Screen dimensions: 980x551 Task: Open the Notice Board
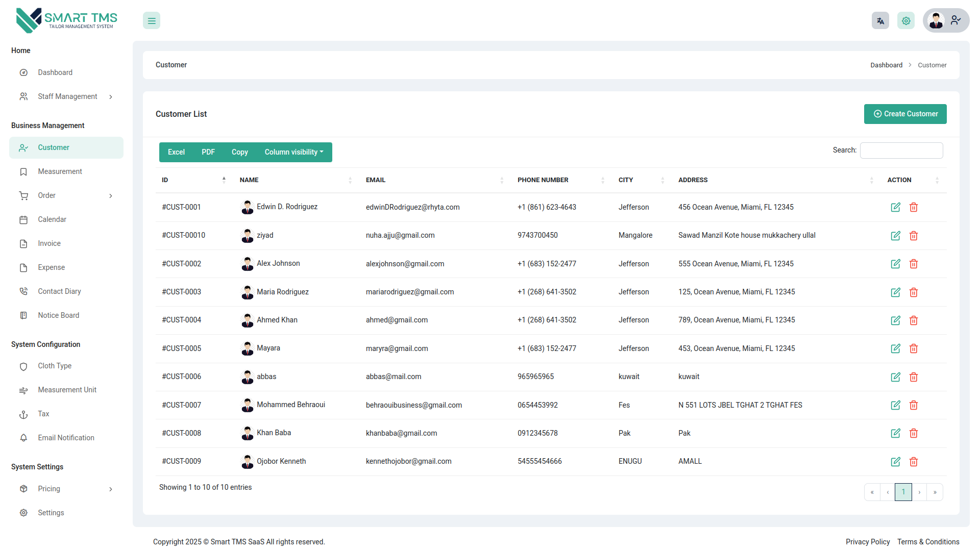58,315
